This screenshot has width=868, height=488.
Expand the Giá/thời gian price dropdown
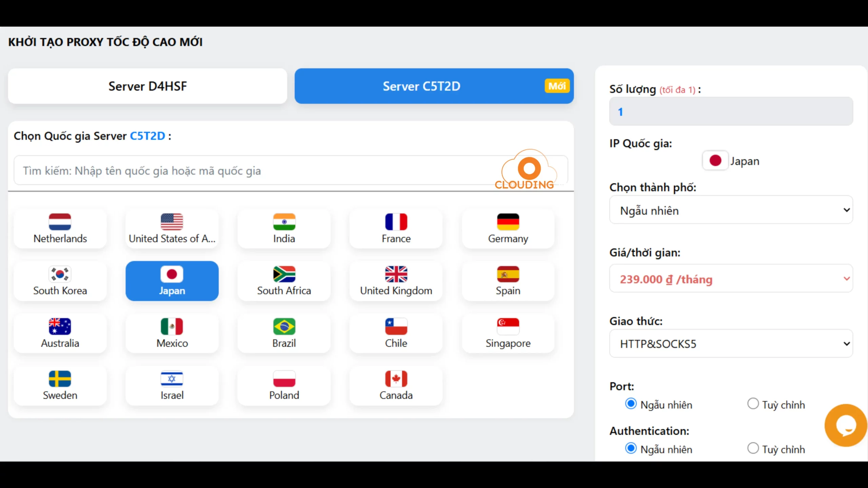731,279
